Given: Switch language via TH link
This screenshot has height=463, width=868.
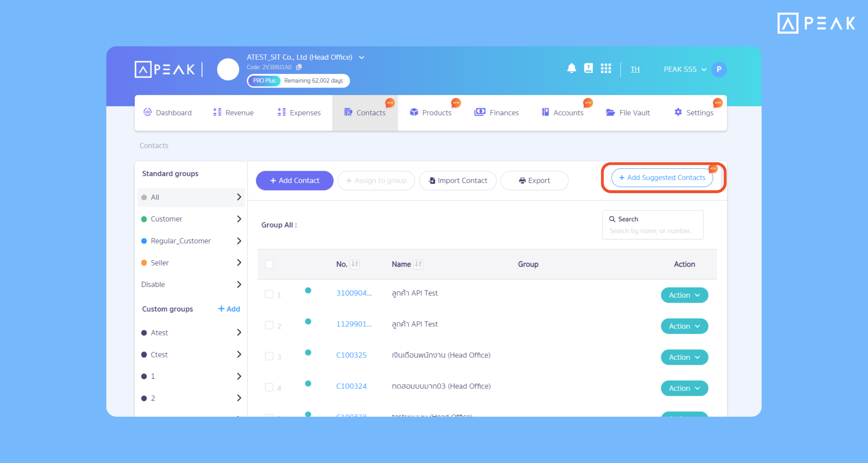Looking at the screenshot, I should click(x=635, y=69).
